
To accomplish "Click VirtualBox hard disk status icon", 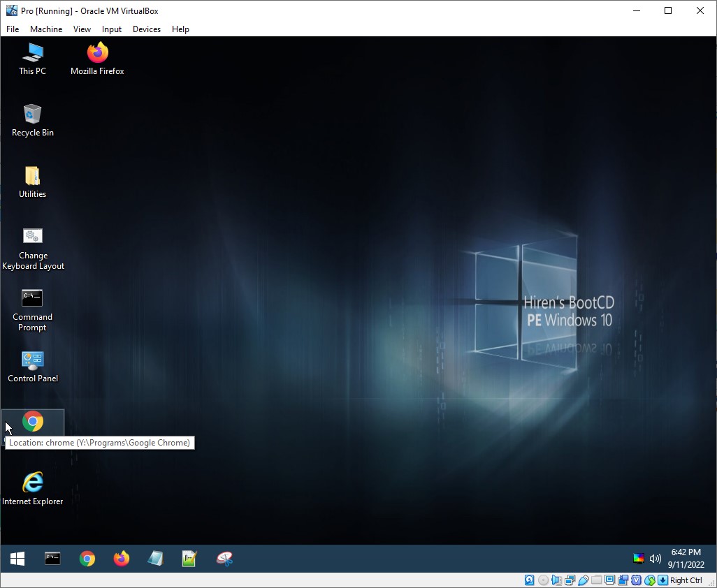I will click(x=529, y=580).
